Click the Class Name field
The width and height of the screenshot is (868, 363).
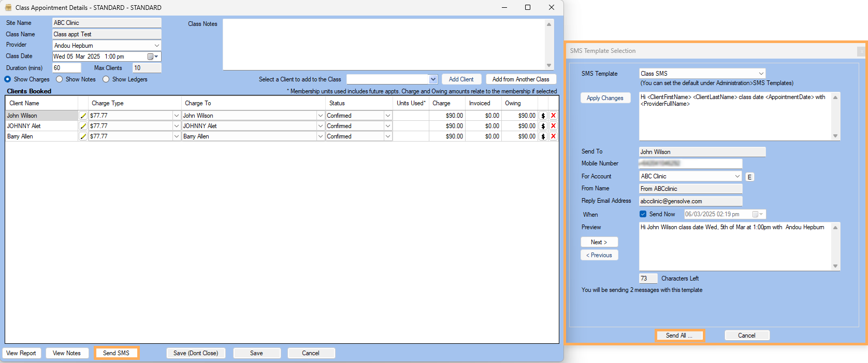pos(107,34)
